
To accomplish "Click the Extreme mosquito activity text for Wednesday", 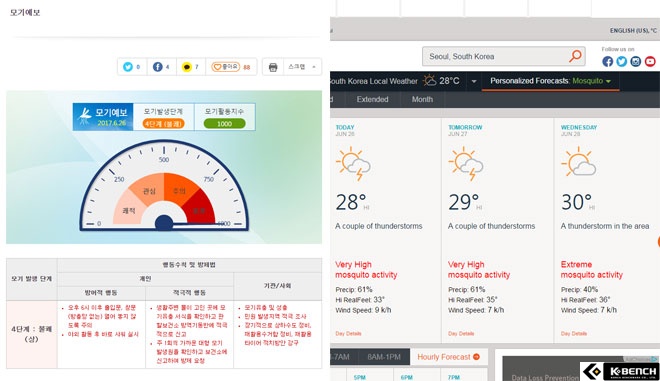I will click(591, 269).
